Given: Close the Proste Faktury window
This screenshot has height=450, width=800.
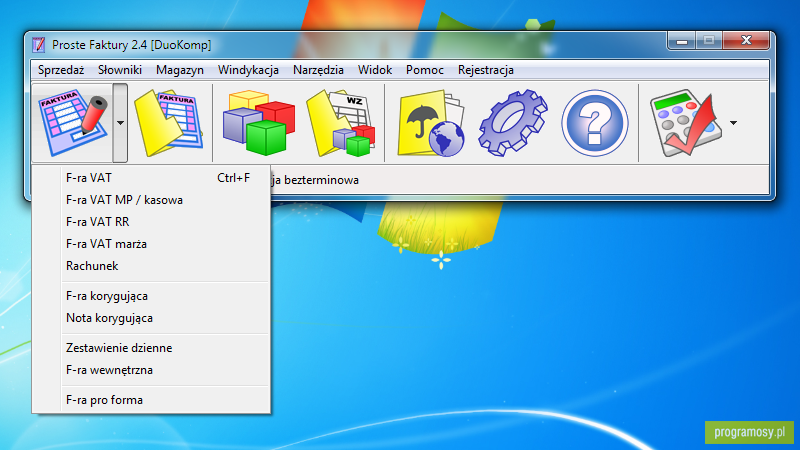Looking at the screenshot, I should click(x=746, y=41).
